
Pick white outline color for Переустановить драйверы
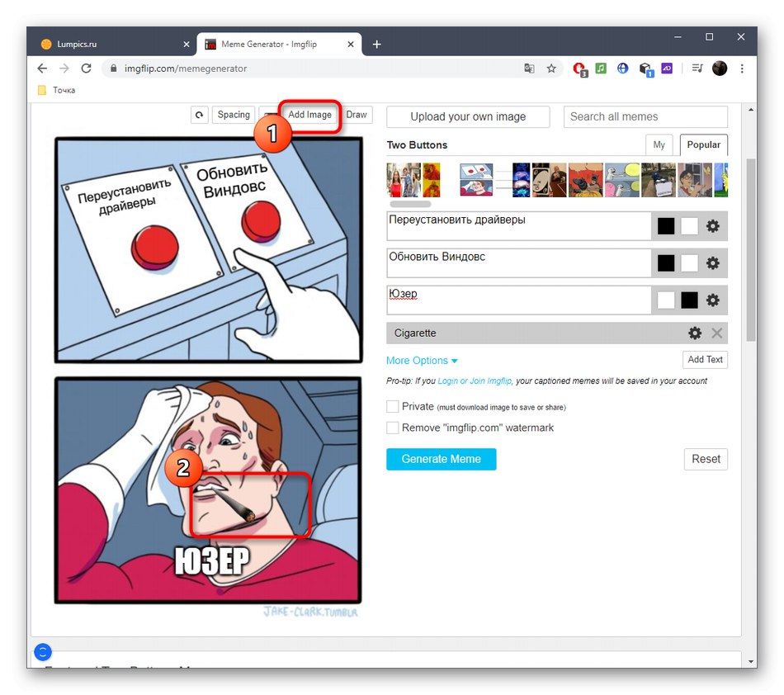tap(689, 226)
